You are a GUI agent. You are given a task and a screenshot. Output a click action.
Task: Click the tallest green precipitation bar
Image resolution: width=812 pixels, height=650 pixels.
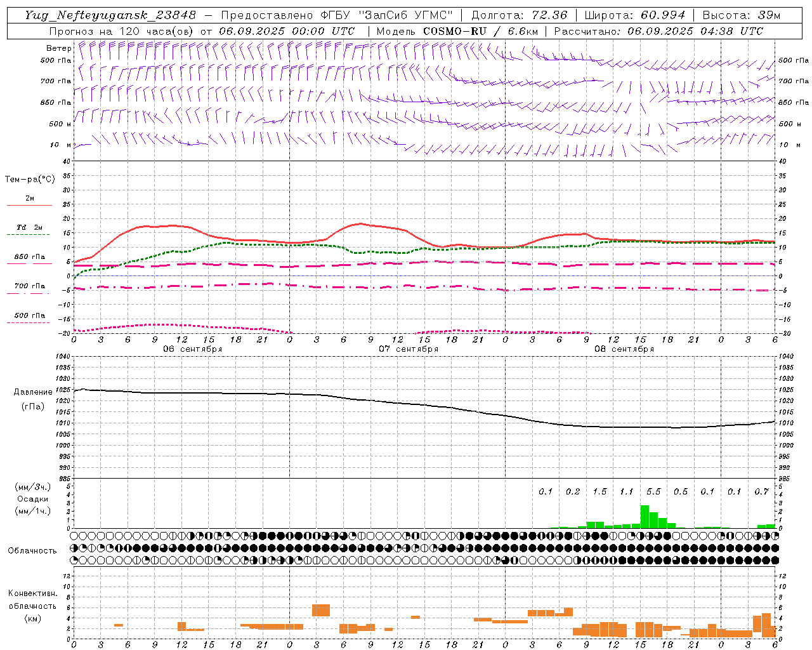tap(645, 517)
